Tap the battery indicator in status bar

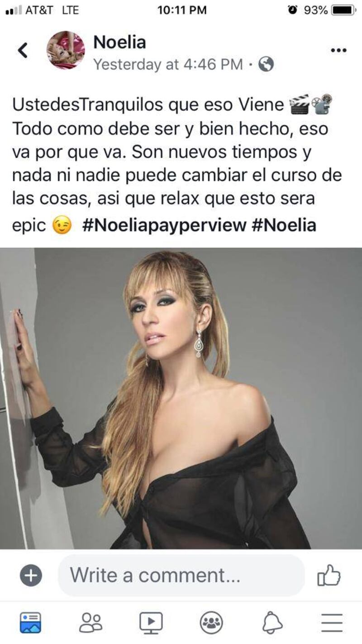click(344, 10)
